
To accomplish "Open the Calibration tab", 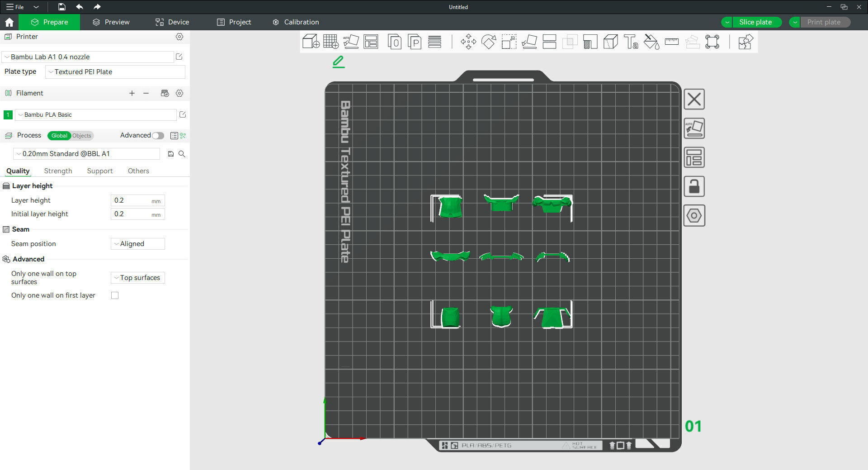I will (296, 22).
